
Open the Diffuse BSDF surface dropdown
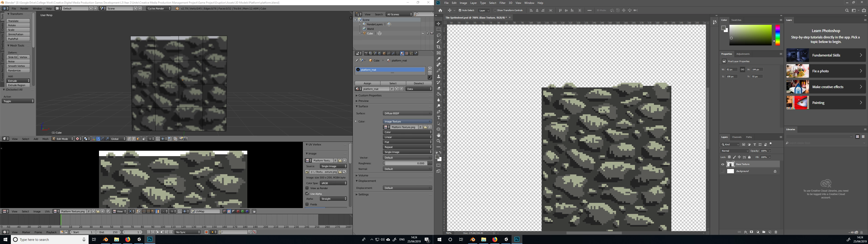click(x=407, y=113)
